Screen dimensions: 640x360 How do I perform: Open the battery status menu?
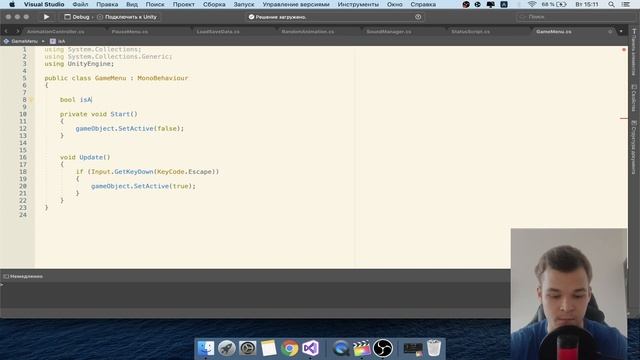(x=554, y=4)
